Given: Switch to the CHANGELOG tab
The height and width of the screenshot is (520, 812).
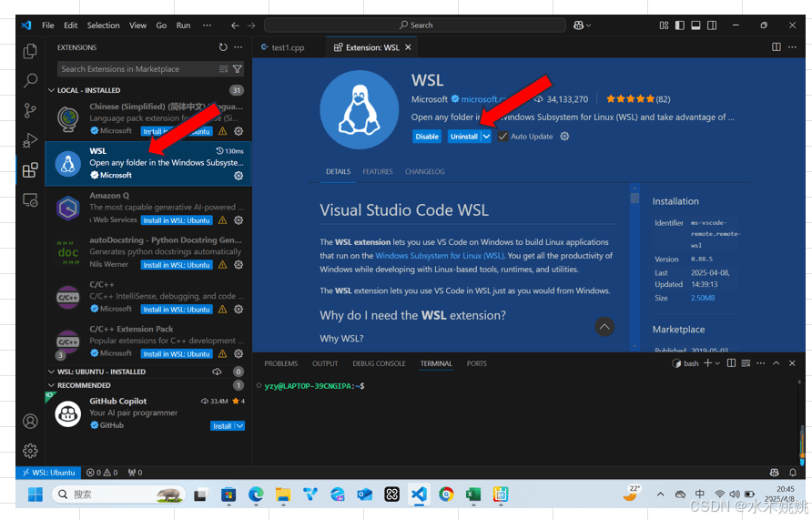Looking at the screenshot, I should [x=424, y=171].
